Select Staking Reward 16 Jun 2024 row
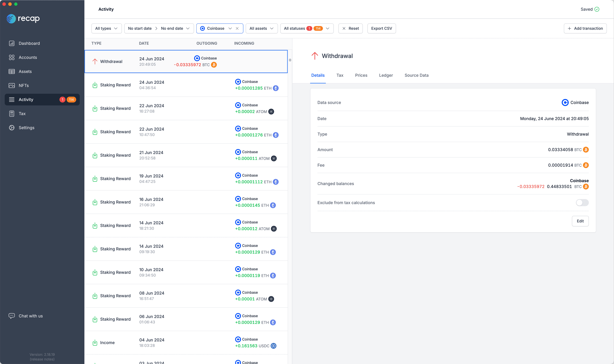 point(186,202)
